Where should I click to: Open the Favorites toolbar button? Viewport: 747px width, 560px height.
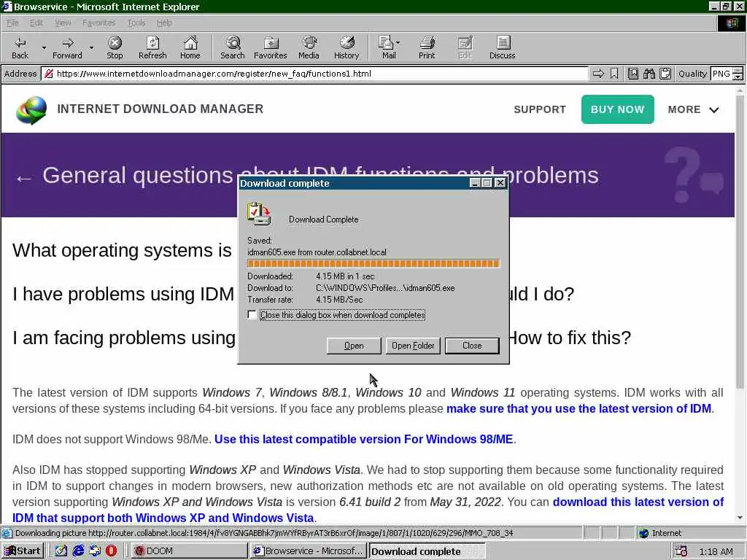click(x=271, y=47)
